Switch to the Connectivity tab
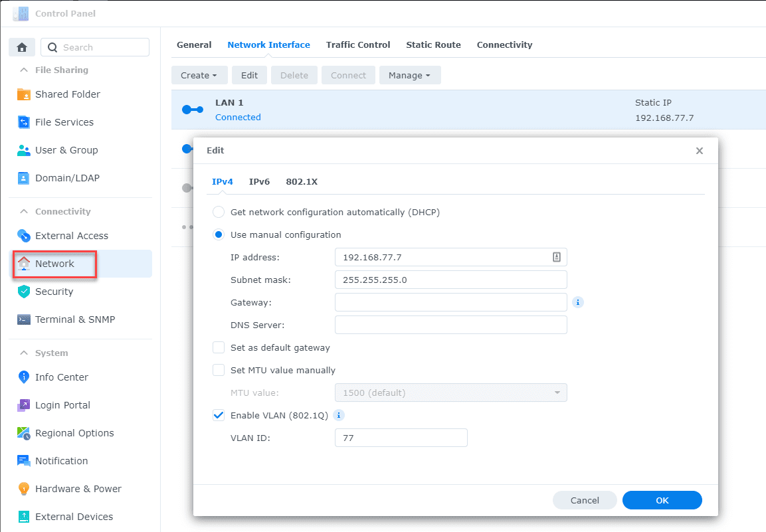 coord(505,45)
